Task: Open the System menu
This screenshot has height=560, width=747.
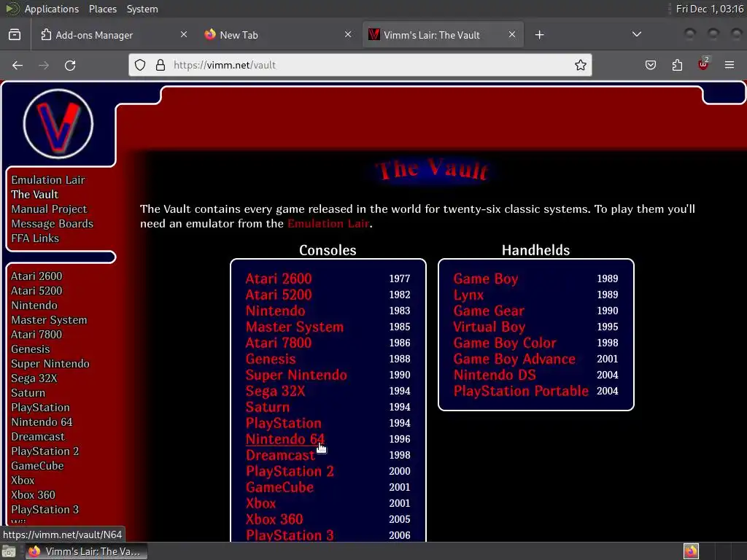Action: pyautogui.click(x=142, y=9)
